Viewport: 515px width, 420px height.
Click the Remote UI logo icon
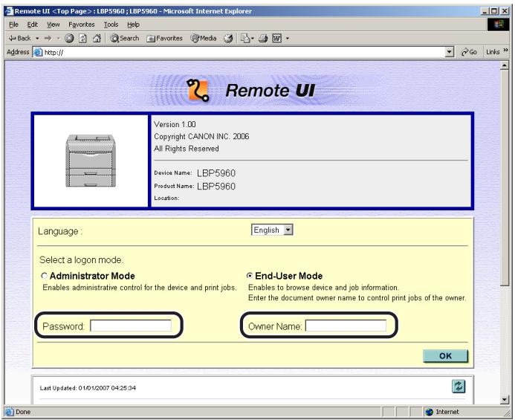[198, 91]
